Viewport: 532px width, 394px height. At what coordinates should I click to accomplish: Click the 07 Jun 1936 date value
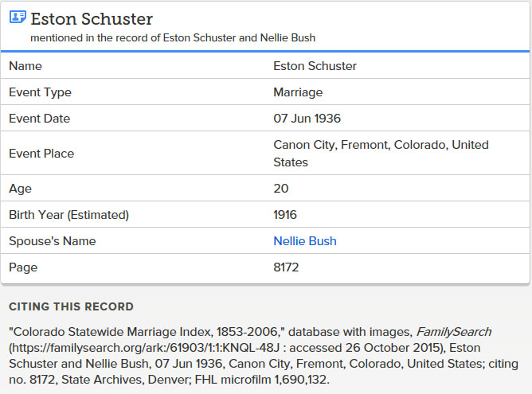[x=307, y=119]
